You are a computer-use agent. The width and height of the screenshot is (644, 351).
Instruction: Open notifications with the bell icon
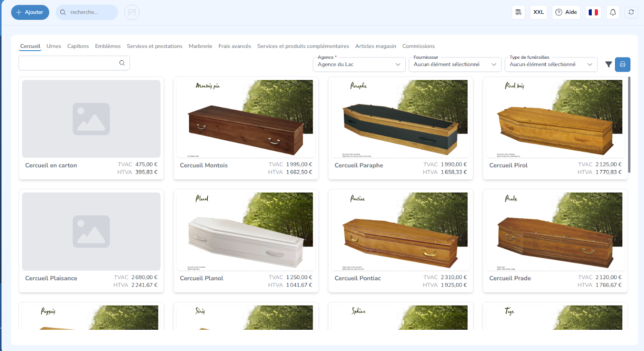coord(613,12)
